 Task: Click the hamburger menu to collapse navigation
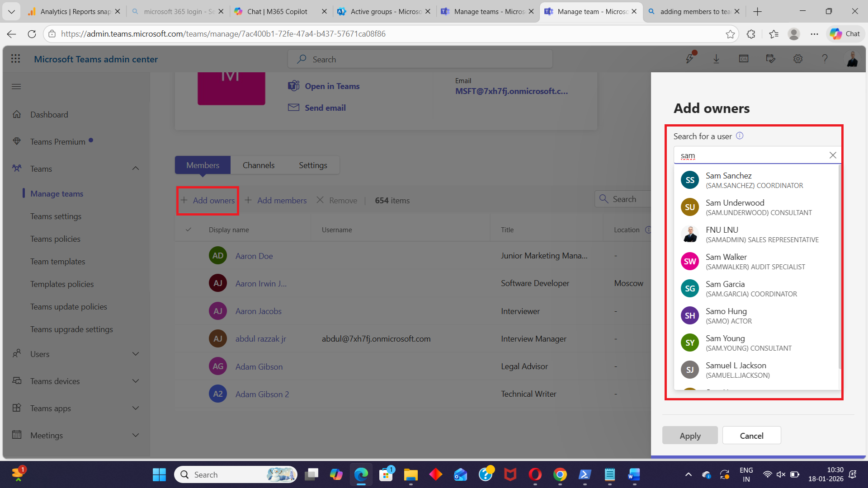(16, 86)
